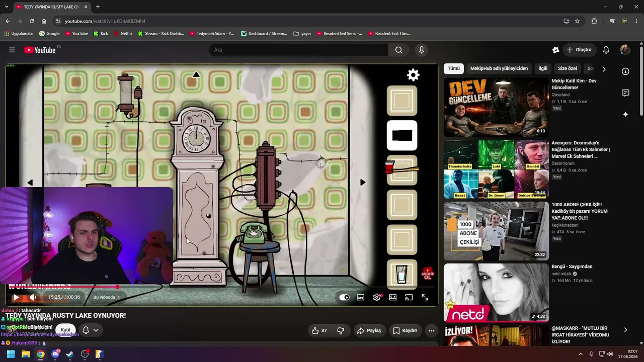
Task: Open the Kick bookmark
Action: tap(101, 34)
